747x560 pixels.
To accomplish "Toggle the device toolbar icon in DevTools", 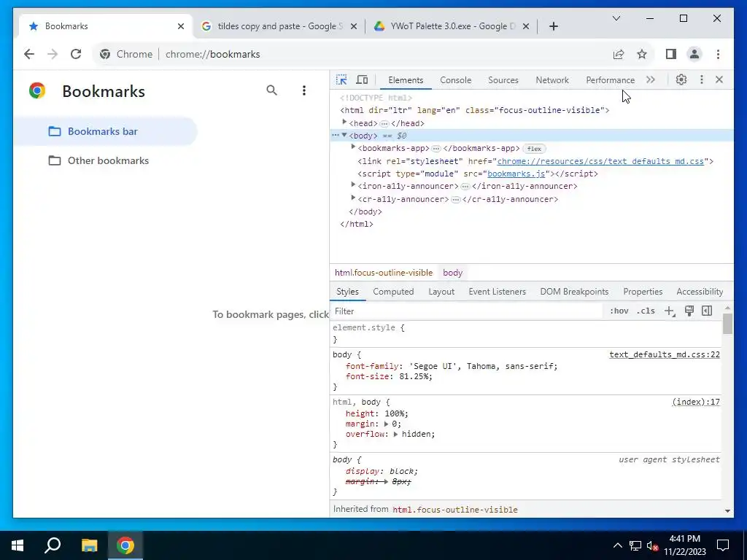I will pyautogui.click(x=362, y=79).
